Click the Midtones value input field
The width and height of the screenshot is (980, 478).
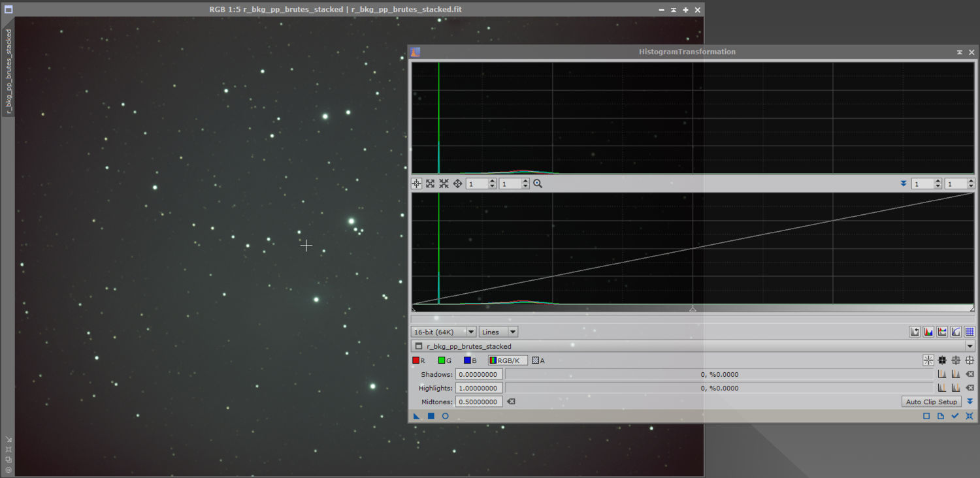(x=479, y=402)
